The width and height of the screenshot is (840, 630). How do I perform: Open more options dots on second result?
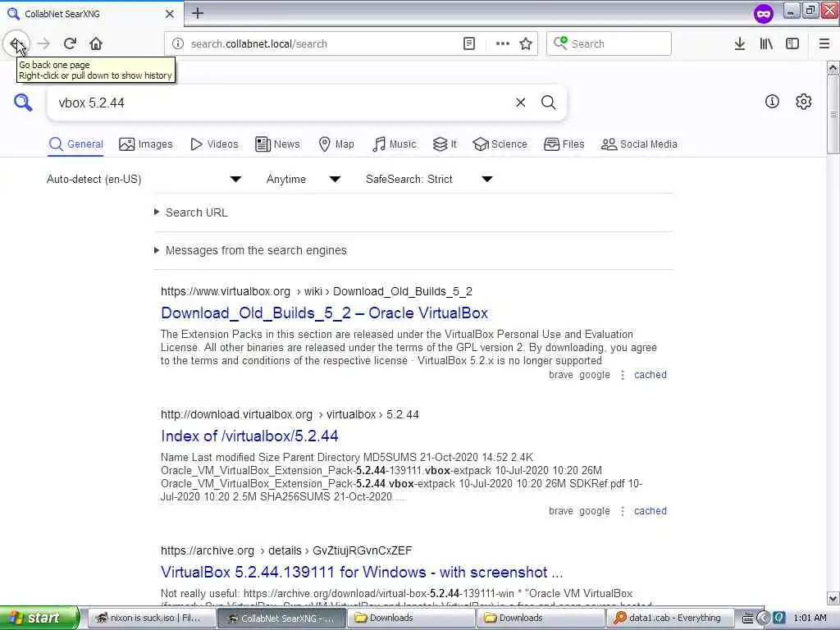click(623, 511)
